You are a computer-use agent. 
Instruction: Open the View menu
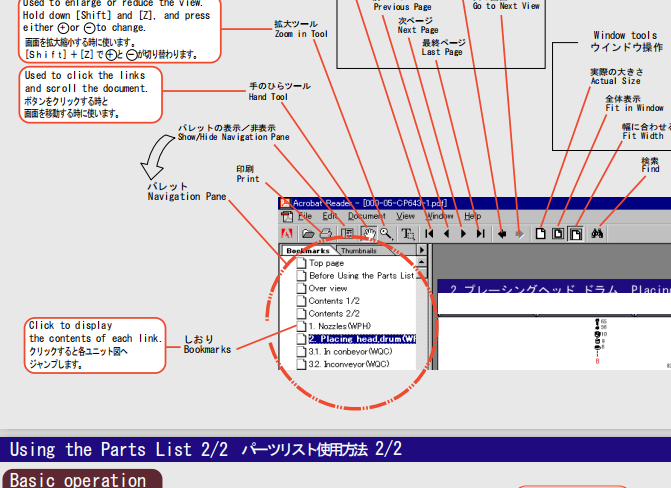[405, 216]
